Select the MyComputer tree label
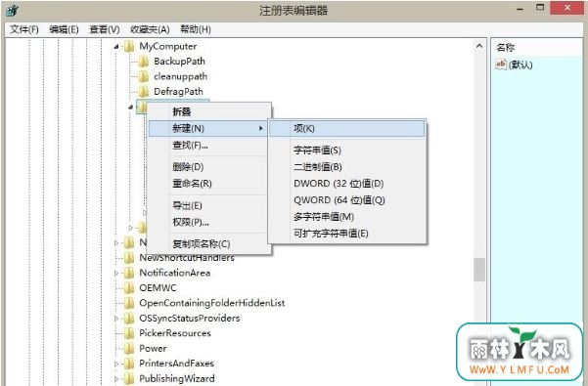Screen dimensions: 588x386 tap(168, 47)
